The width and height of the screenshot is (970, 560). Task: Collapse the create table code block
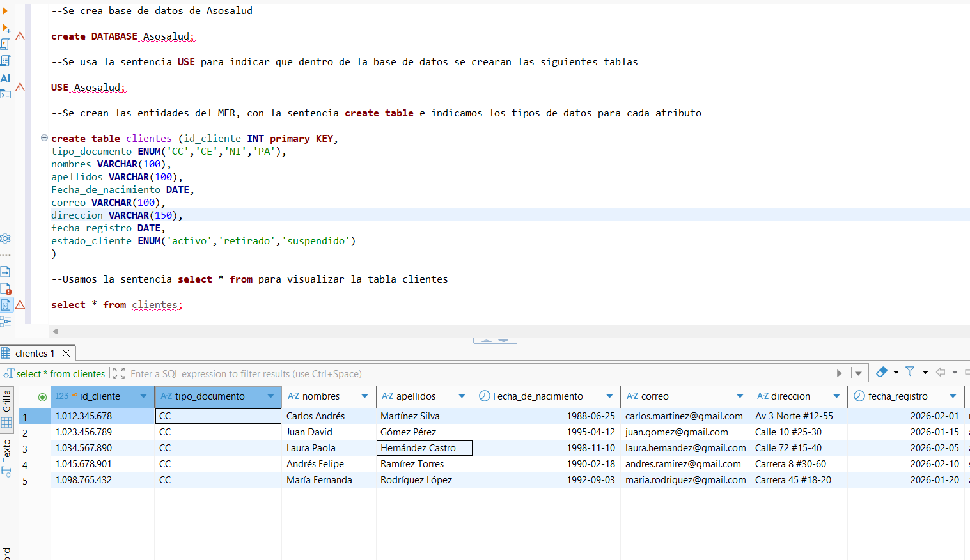pos(44,138)
